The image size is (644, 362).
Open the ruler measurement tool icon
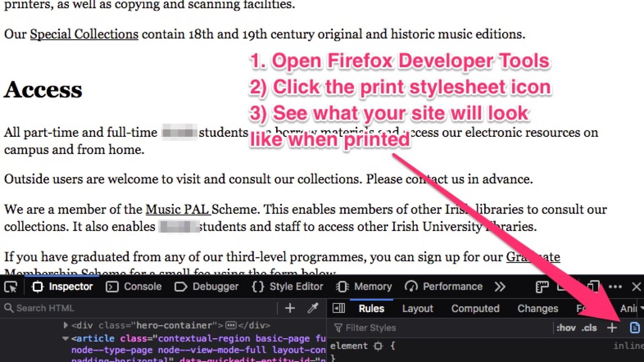tap(542, 287)
